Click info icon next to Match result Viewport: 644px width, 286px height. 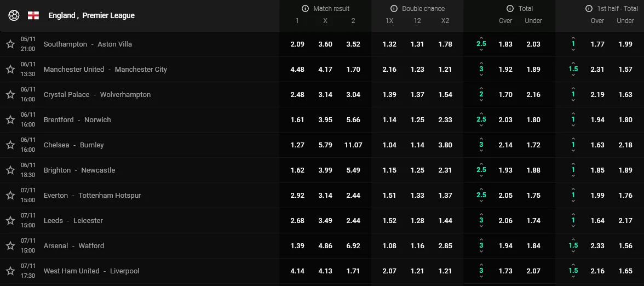305,9
